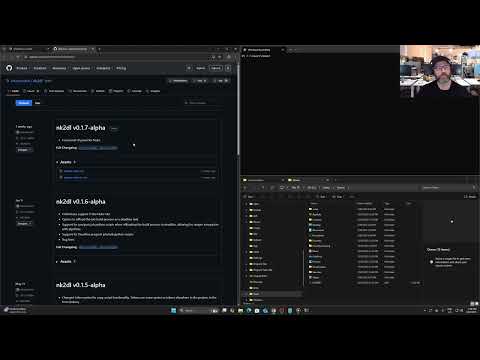Open the Resources menu in GitHub header

click(59, 68)
